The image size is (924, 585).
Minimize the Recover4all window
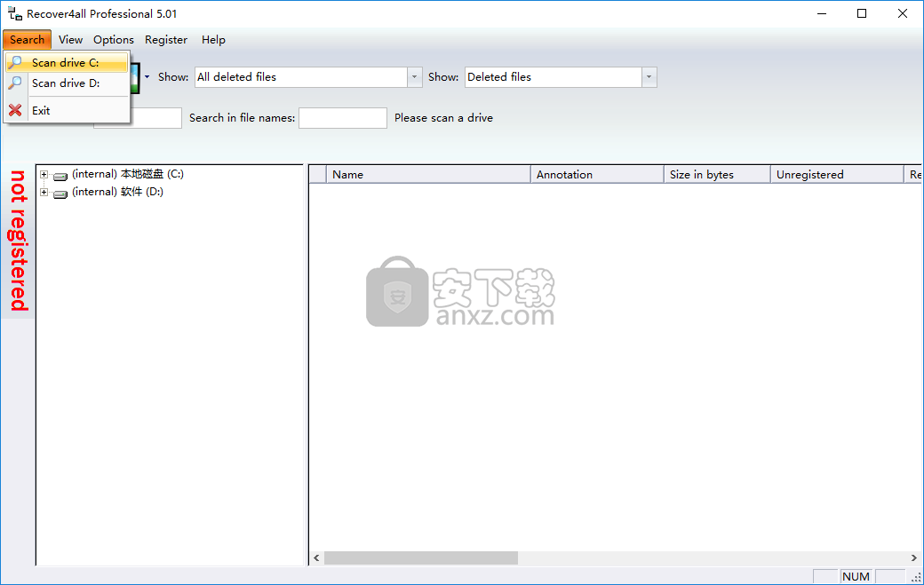(x=822, y=13)
